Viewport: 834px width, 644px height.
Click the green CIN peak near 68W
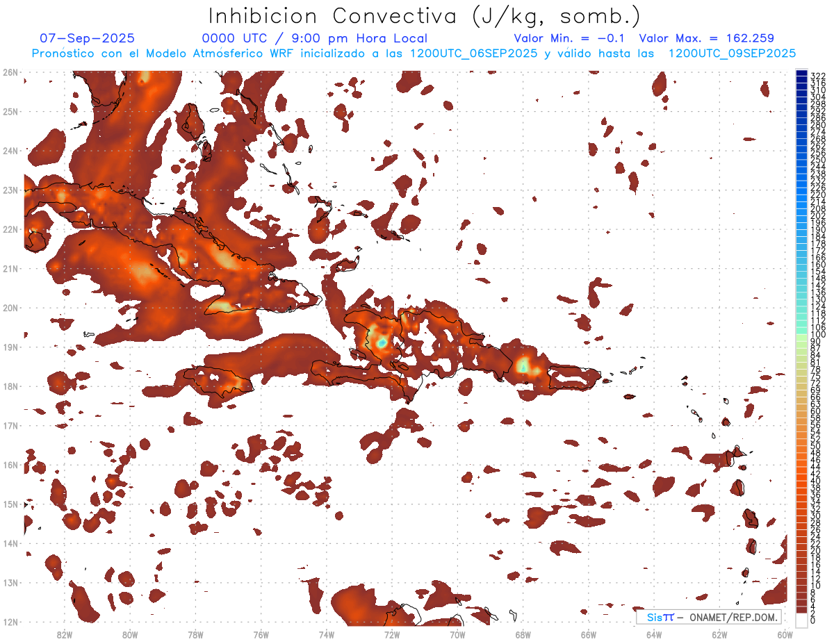tap(523, 364)
